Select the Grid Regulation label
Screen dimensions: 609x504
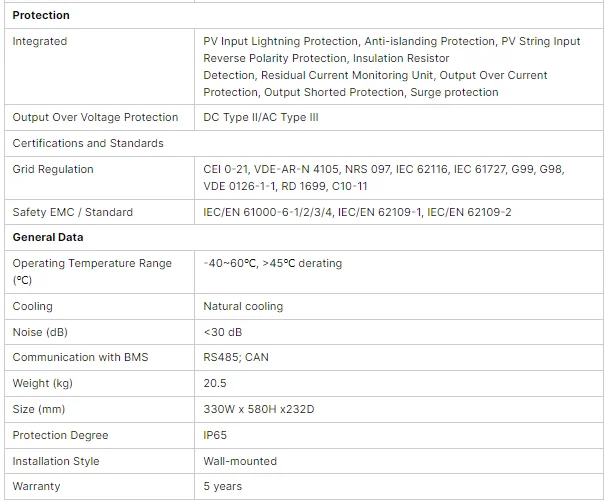53,169
